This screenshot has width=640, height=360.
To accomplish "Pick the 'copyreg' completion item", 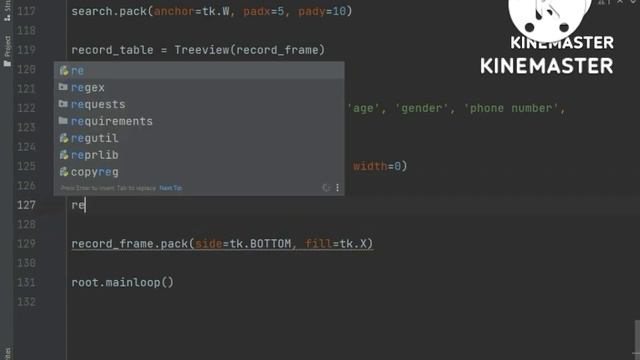I will [199, 172].
